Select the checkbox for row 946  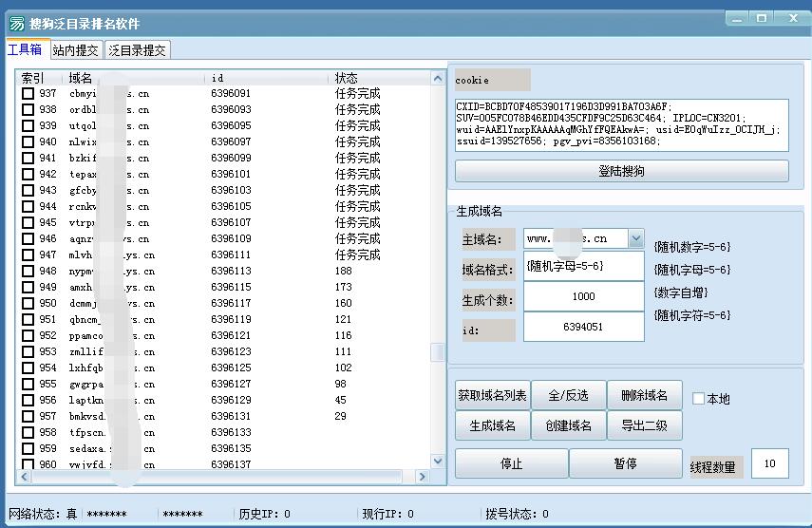pos(28,238)
